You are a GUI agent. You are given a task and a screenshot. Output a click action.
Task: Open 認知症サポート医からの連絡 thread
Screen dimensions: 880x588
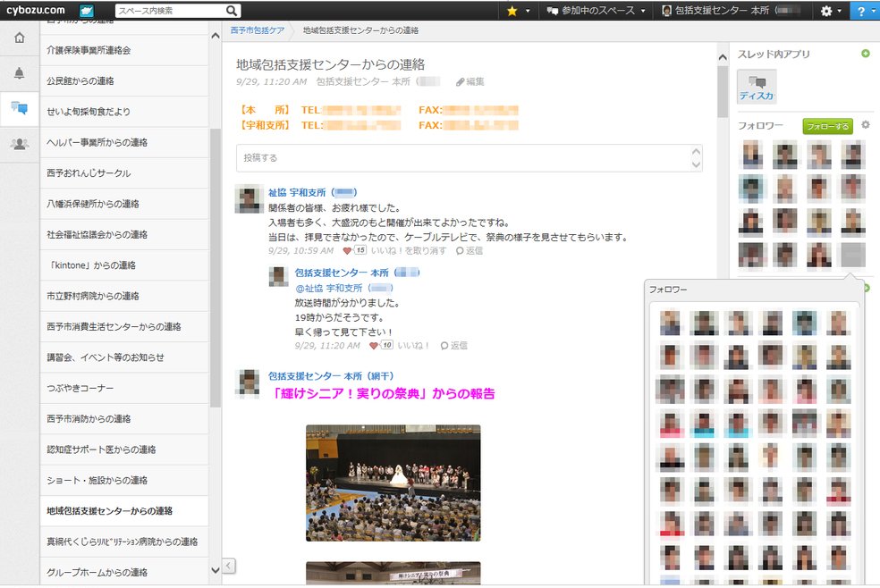point(124,449)
